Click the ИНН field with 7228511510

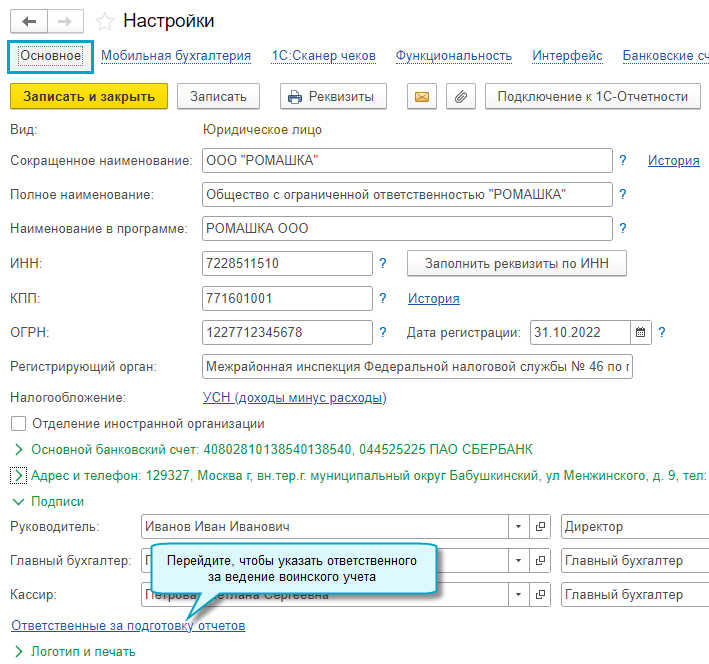click(287, 263)
